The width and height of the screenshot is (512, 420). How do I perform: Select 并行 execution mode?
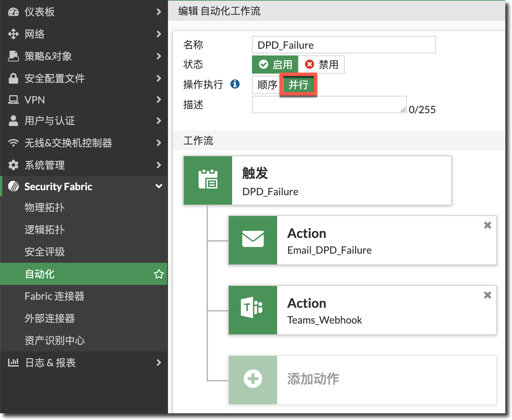298,85
